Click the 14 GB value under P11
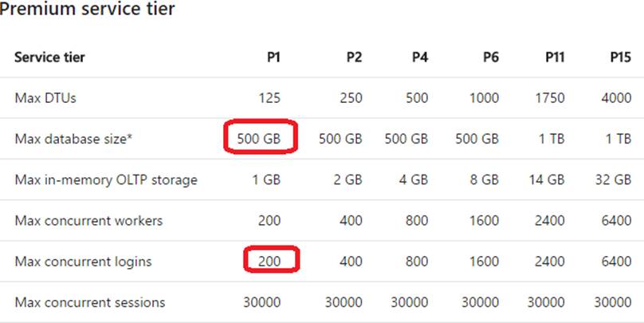 tap(547, 179)
